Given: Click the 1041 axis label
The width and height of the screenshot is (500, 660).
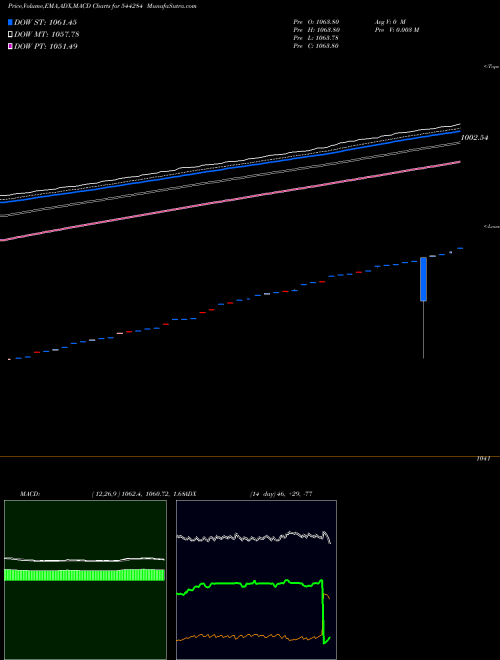Looking at the screenshot, I should (484, 459).
